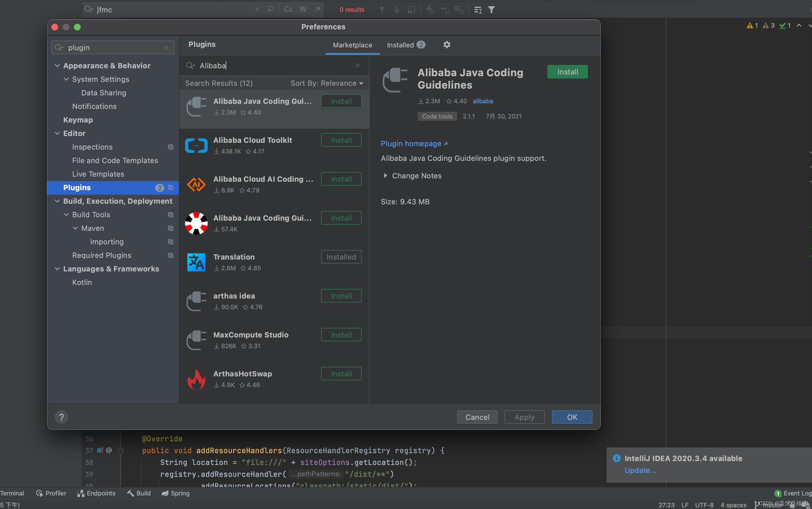Screen dimensions: 812x509
Task: Click the Plugin settings gear icon
Action: pyautogui.click(x=447, y=45)
